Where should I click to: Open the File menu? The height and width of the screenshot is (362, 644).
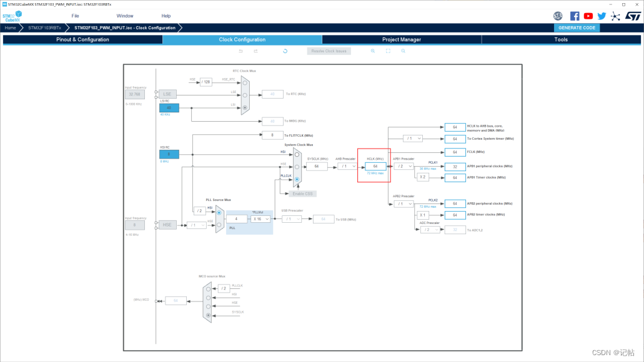tap(75, 16)
